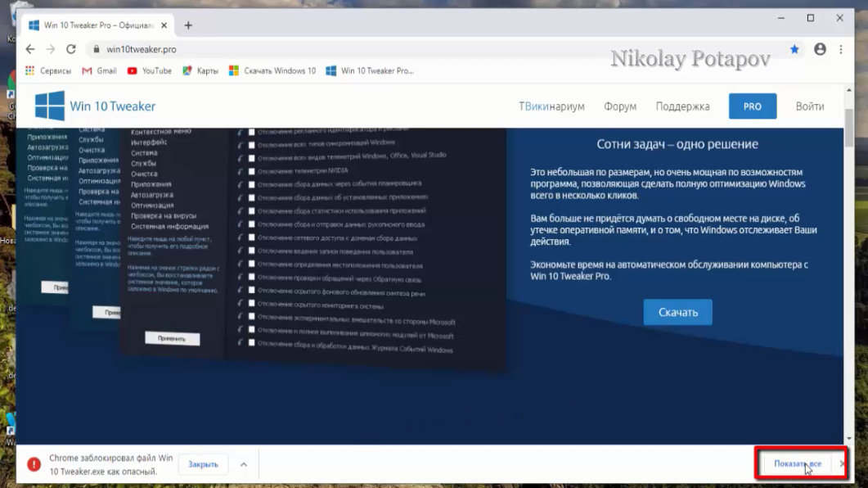Image resolution: width=868 pixels, height=488 pixels.
Task: Click the Применить button in the front preview
Action: pyautogui.click(x=172, y=338)
